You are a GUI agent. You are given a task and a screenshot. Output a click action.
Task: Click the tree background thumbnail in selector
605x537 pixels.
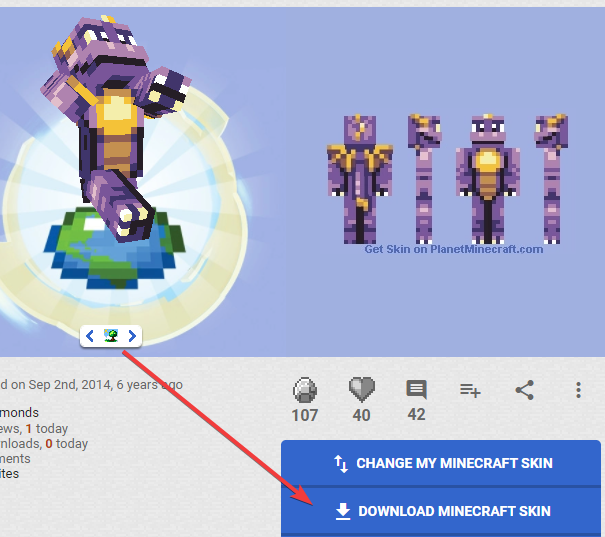click(111, 336)
